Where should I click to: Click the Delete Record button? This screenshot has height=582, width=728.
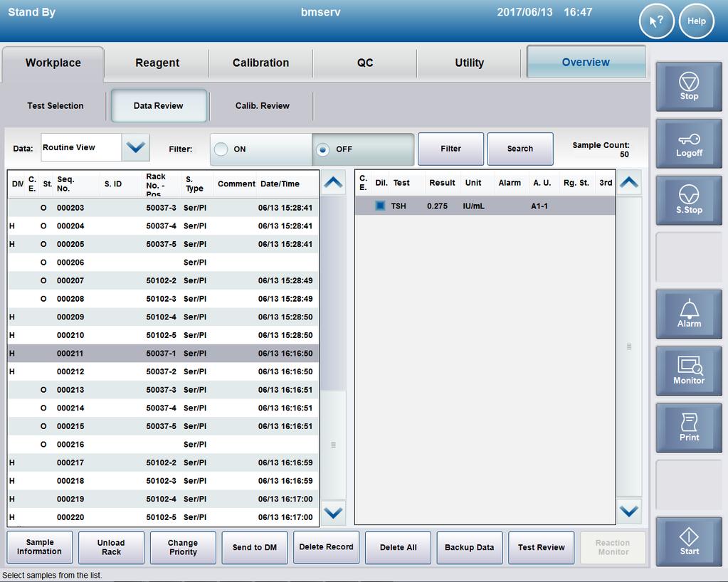pyautogui.click(x=327, y=547)
